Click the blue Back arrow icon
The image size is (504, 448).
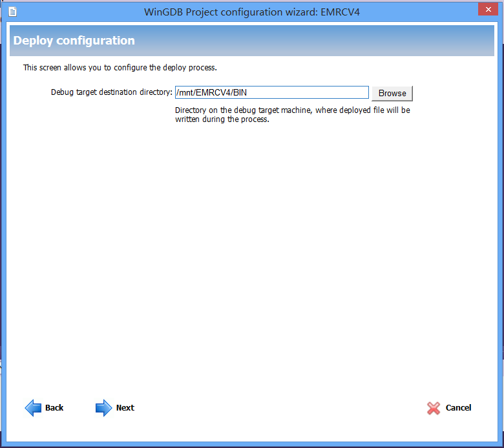click(x=33, y=408)
